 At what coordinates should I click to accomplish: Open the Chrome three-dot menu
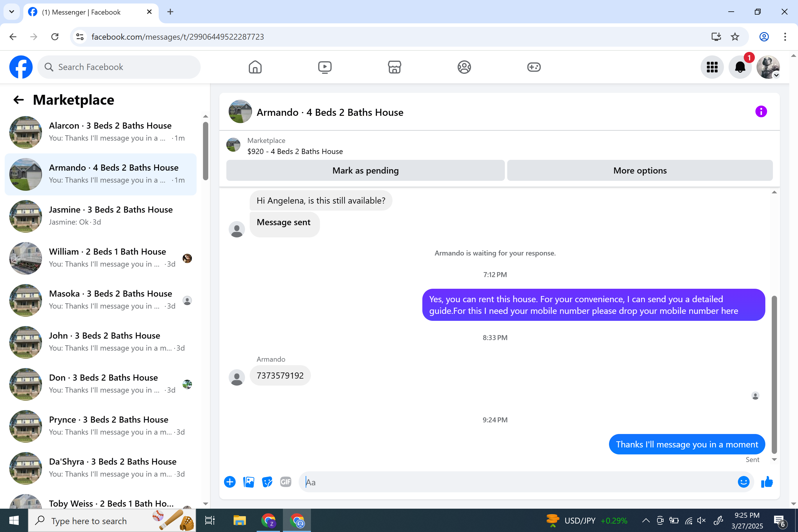(x=785, y=37)
